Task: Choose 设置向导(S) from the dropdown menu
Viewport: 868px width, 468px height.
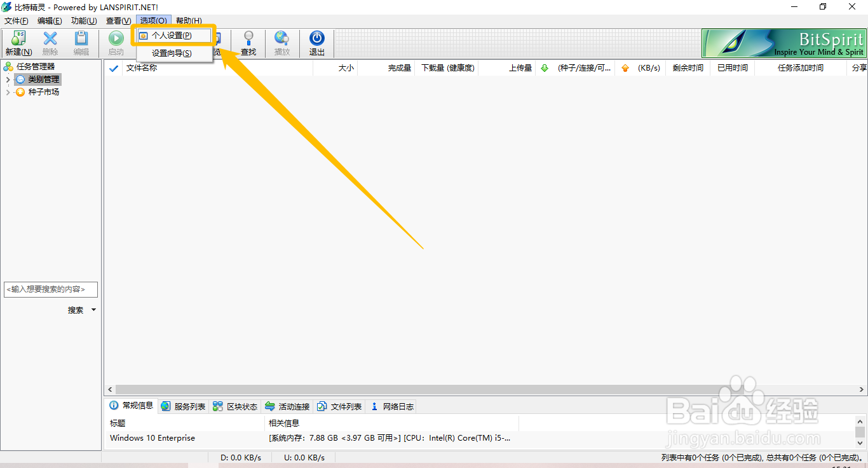Action: click(x=174, y=53)
